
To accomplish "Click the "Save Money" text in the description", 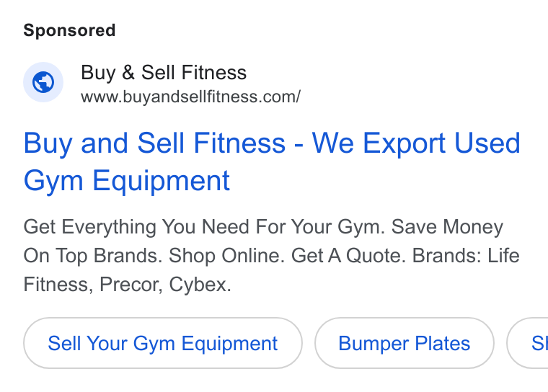I will 447,227.
